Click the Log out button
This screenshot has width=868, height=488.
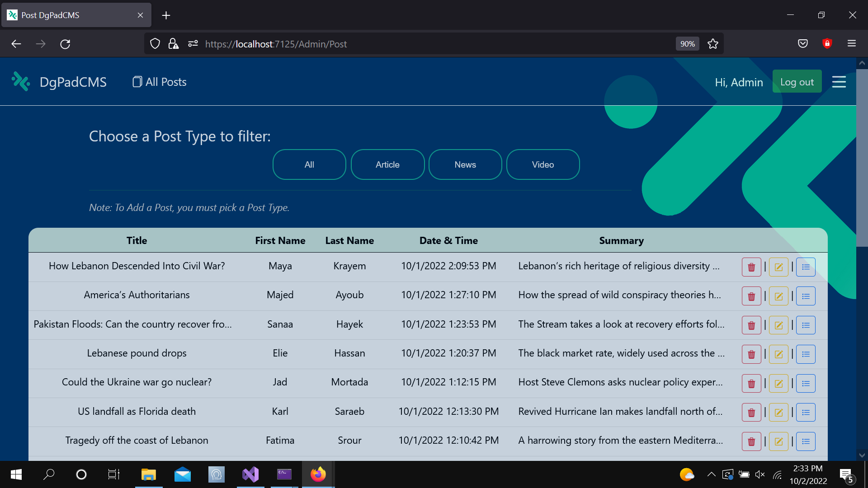[x=797, y=82]
